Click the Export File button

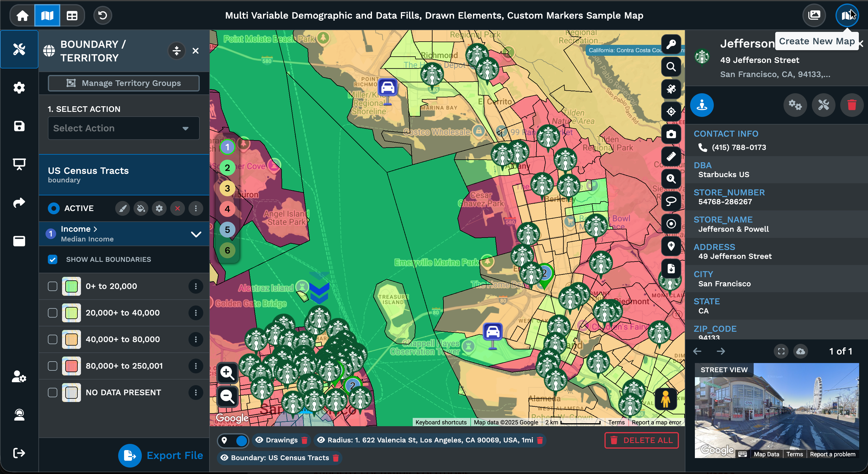[x=161, y=455]
